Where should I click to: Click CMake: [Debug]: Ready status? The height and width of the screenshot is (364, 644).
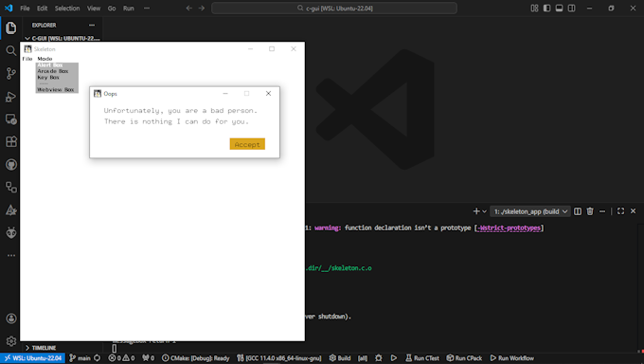195,358
